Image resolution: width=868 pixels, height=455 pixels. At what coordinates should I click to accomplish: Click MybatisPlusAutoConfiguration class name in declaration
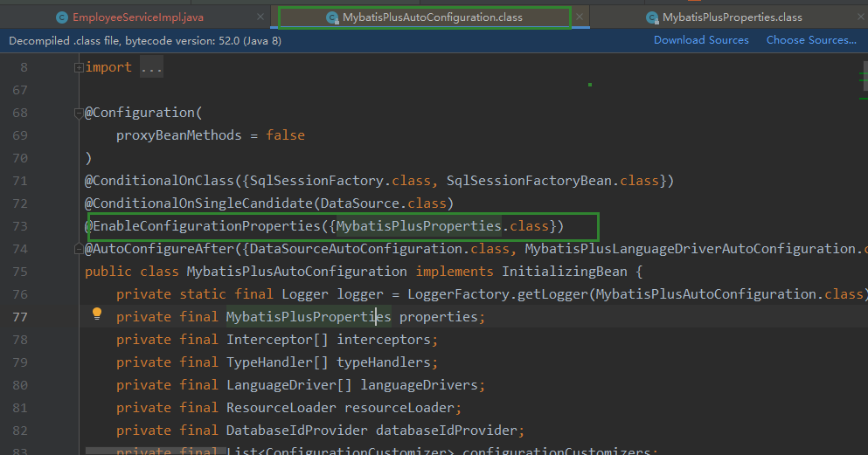(x=296, y=272)
